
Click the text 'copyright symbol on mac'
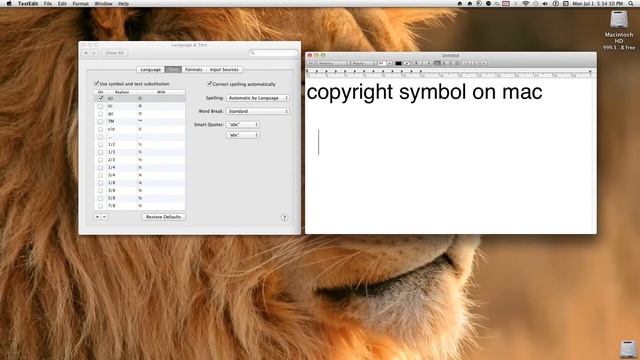click(x=424, y=92)
